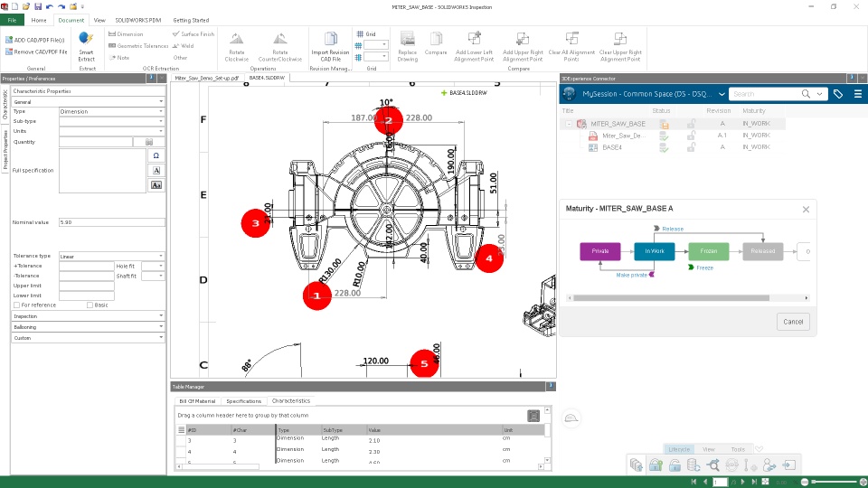Select the Rotate CounterClockwise tool

click(280, 46)
